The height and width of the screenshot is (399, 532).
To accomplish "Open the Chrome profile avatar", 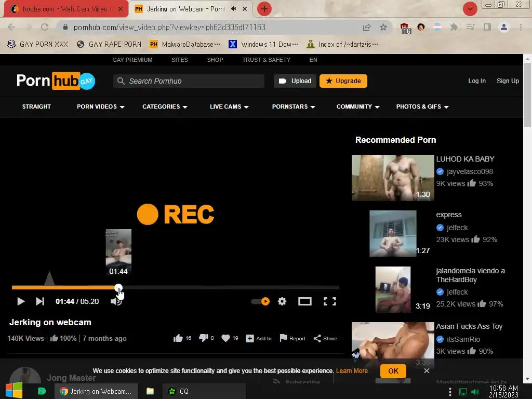I will point(504,27).
